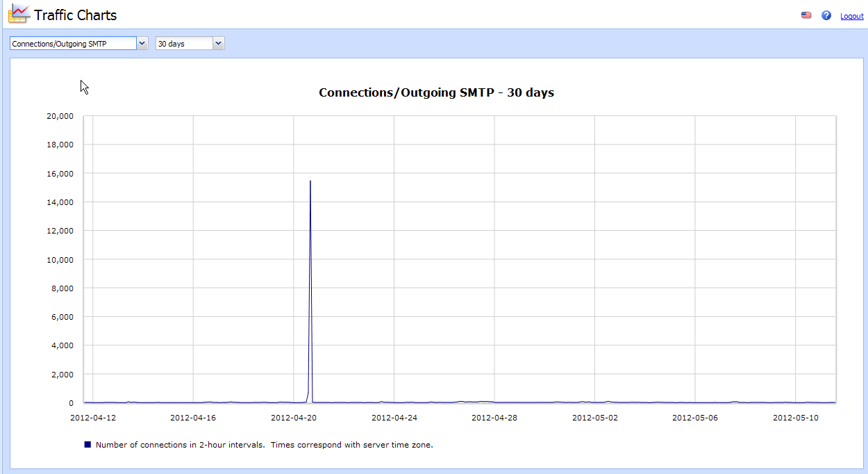Click the 2012-05-10 date label

[796, 418]
